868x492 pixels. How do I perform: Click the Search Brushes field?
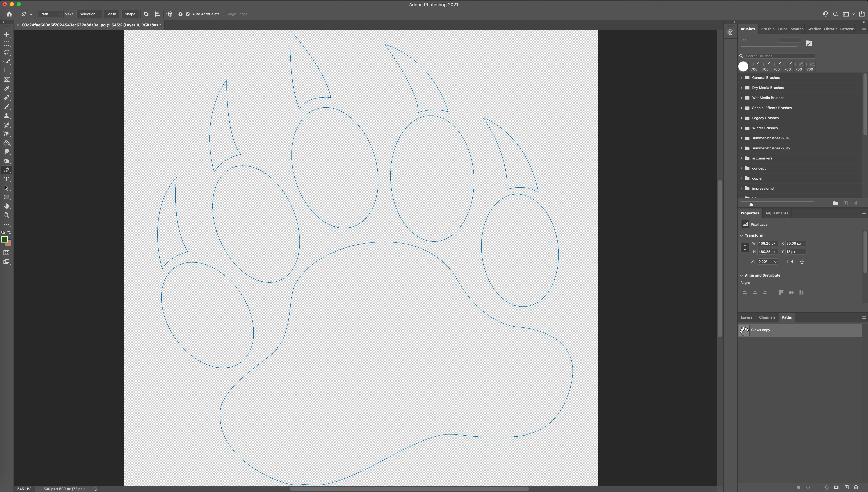click(x=779, y=56)
